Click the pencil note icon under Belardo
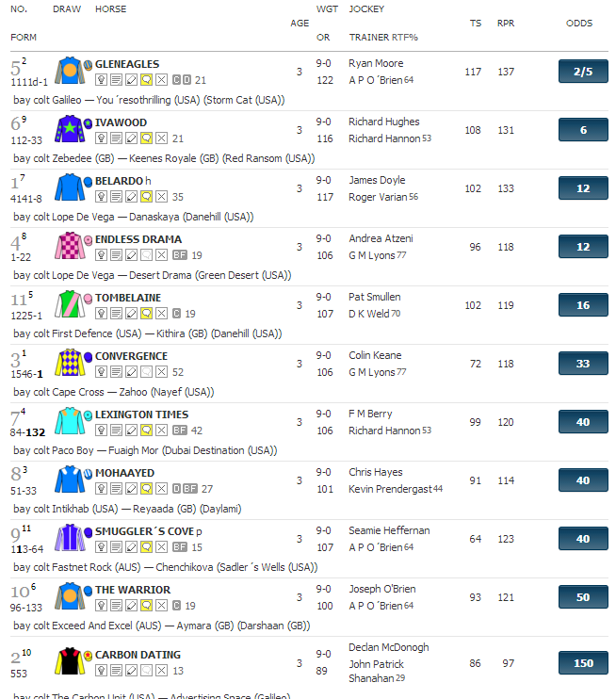 pyautogui.click(x=131, y=197)
